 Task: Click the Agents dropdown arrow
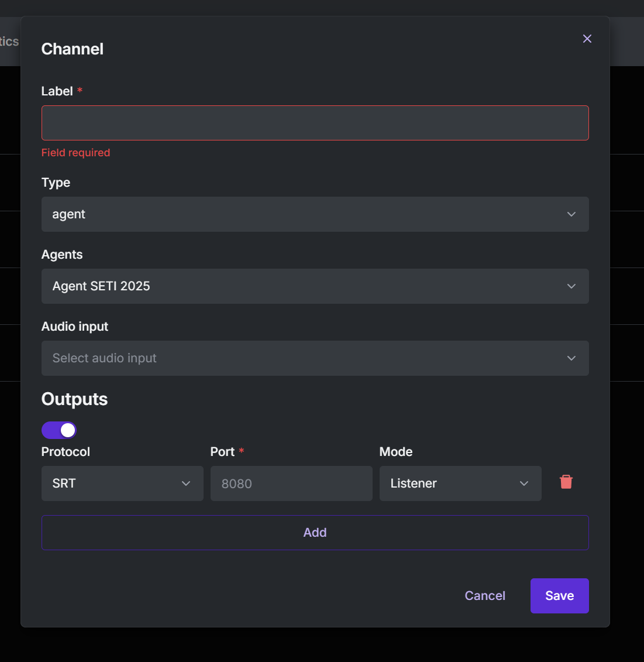[571, 286]
